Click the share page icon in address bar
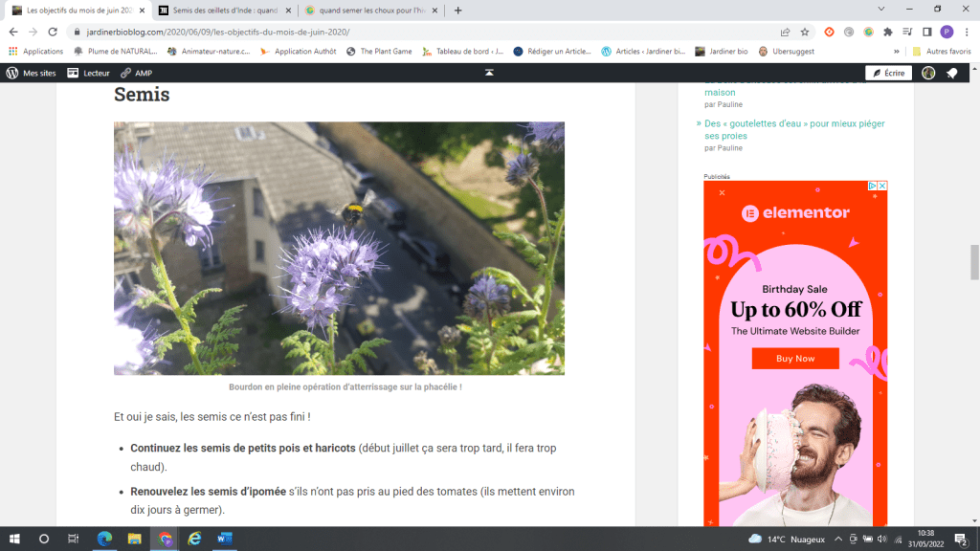The height and width of the screenshot is (551, 980). coord(786,32)
